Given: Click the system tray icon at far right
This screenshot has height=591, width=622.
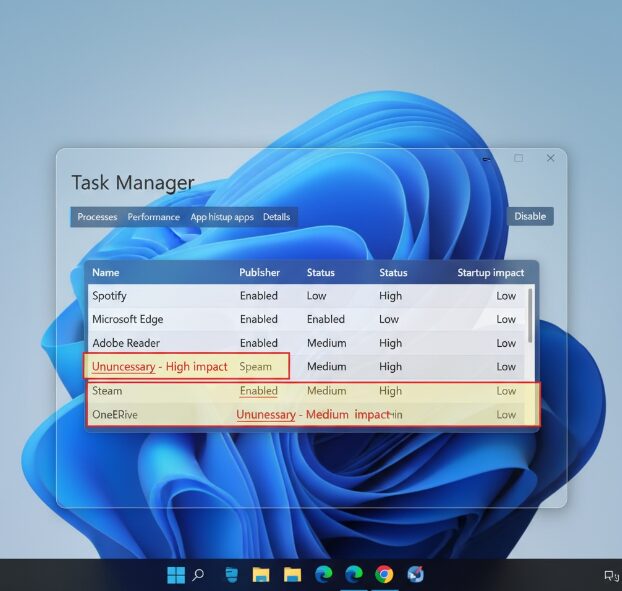Looking at the screenshot, I should click(x=610, y=575).
